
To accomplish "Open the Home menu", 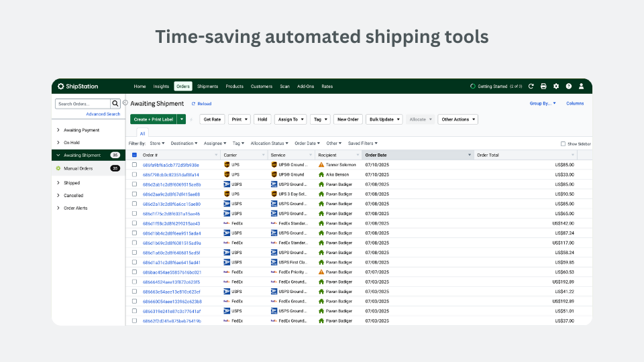I will [x=140, y=86].
